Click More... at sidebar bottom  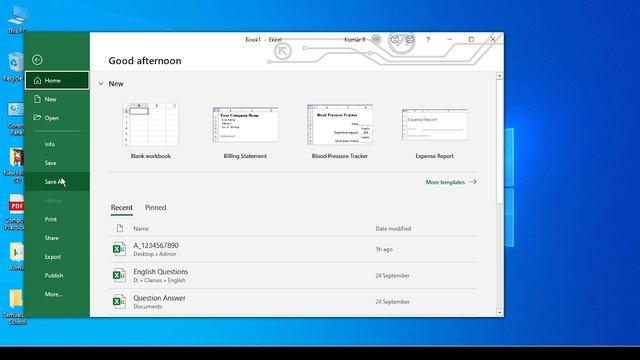pos(57,294)
